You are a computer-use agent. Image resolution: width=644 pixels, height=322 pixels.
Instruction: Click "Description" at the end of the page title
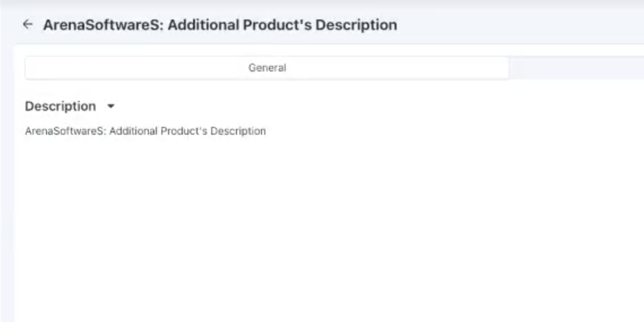[x=356, y=25]
